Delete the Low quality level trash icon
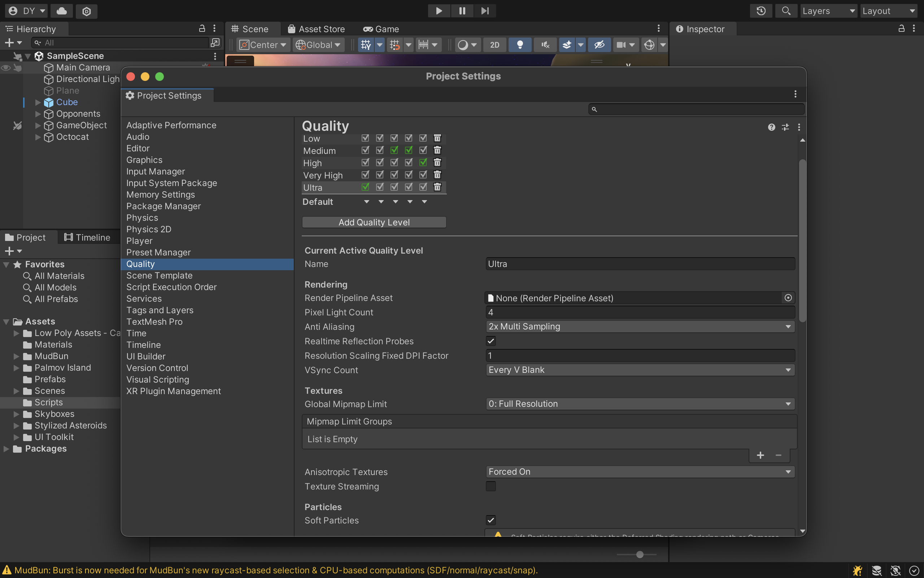Image resolution: width=924 pixels, height=578 pixels. click(x=437, y=138)
